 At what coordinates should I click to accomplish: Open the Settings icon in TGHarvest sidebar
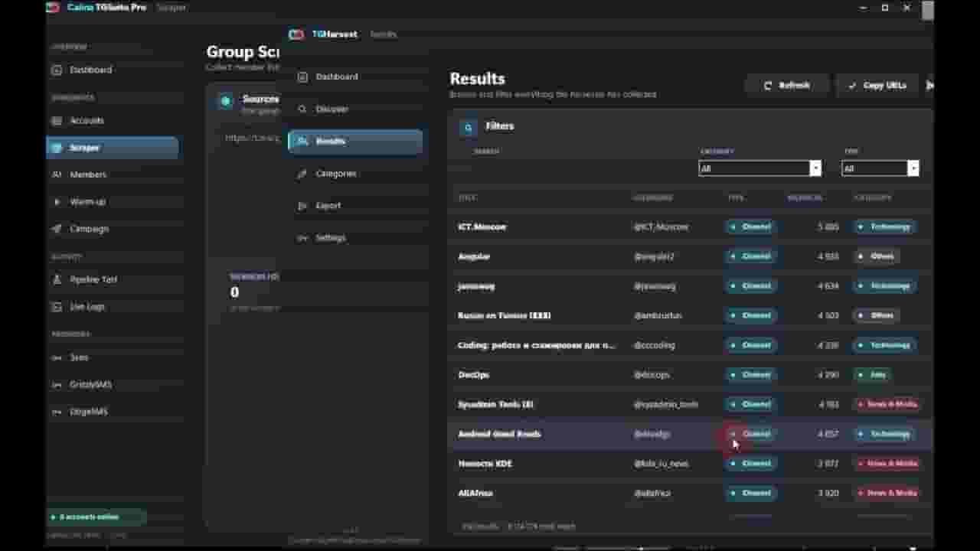coord(302,238)
